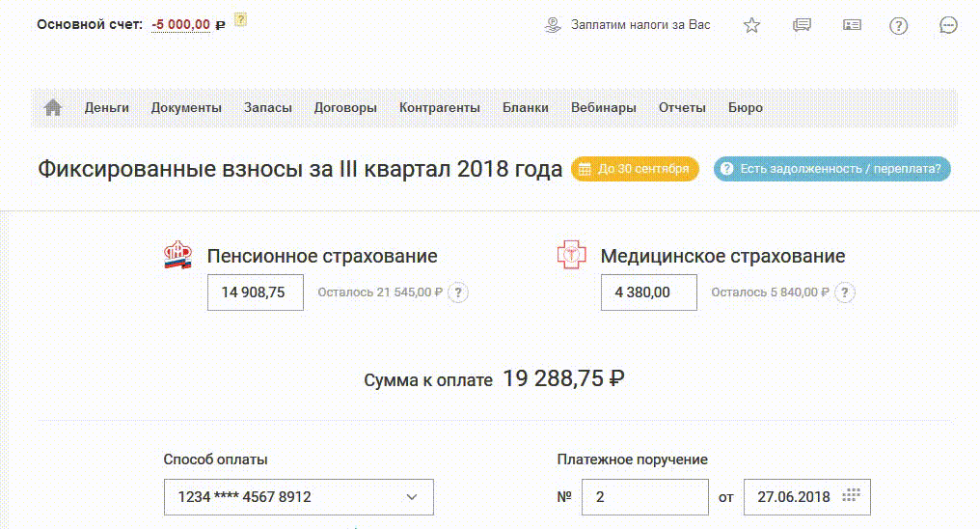The height and width of the screenshot is (529, 980).
Task: Click the ID card requisites icon
Action: pyautogui.click(x=852, y=25)
